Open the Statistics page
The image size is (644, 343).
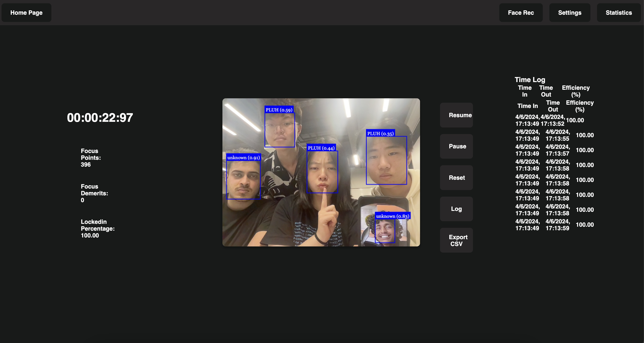coord(619,13)
